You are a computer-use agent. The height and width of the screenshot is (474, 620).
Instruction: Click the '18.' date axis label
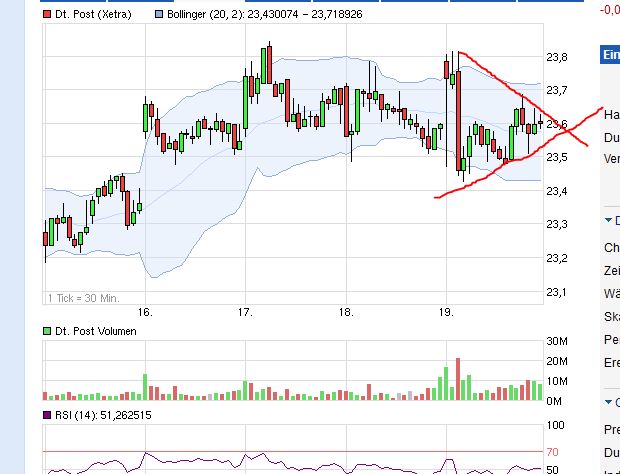point(346,312)
